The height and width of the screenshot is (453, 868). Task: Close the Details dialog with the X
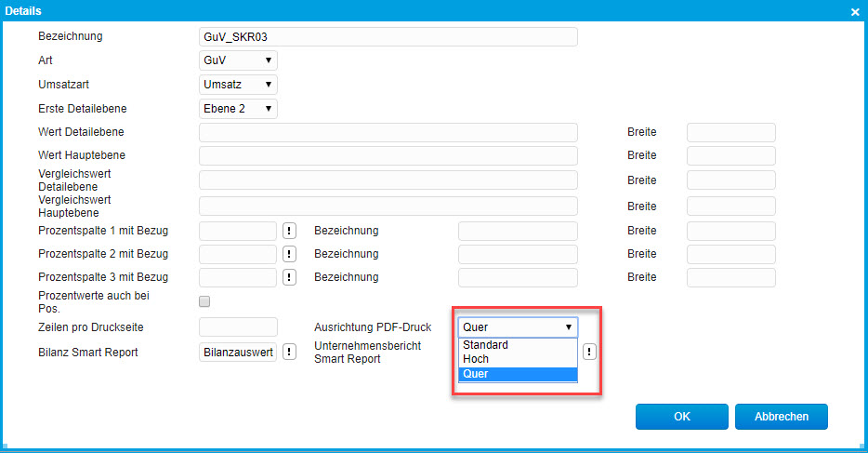pos(855,12)
